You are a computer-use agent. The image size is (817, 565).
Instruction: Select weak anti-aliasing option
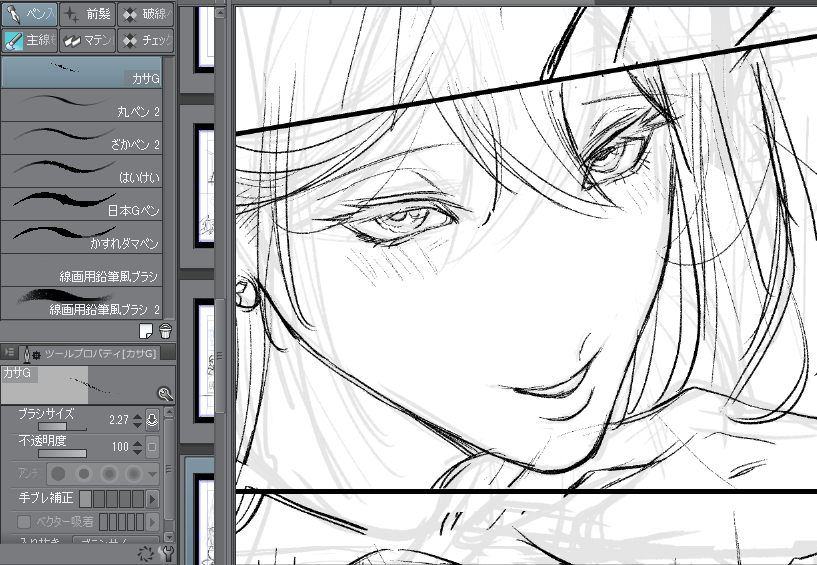click(x=83, y=474)
